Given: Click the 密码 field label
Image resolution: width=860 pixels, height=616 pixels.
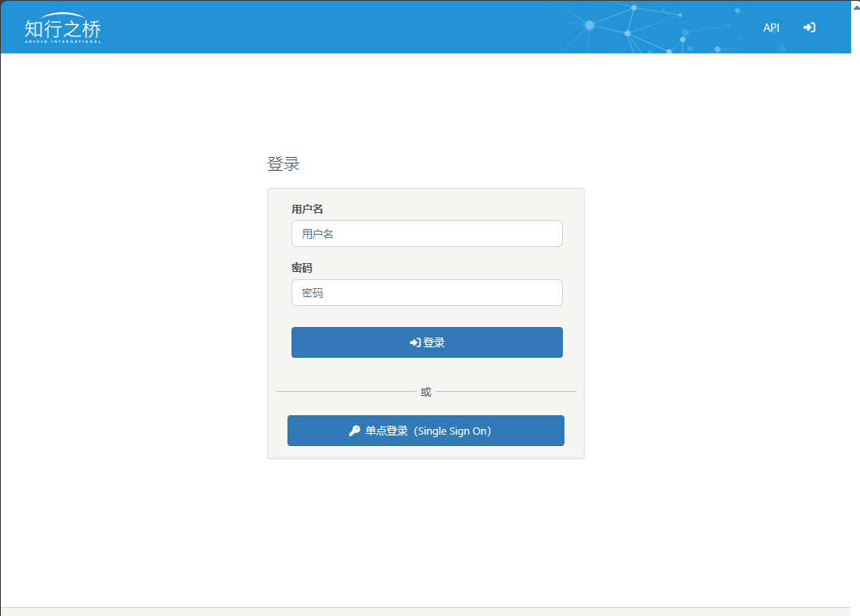Looking at the screenshot, I should [x=300, y=267].
